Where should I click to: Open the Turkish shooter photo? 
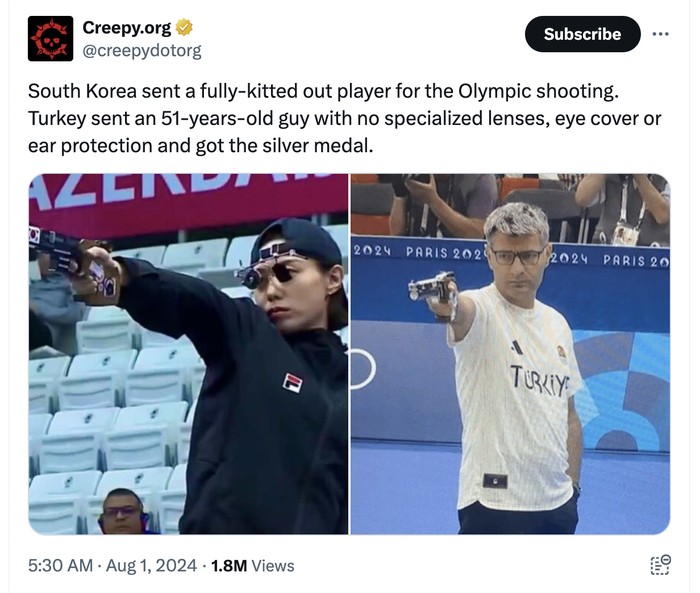[510, 354]
